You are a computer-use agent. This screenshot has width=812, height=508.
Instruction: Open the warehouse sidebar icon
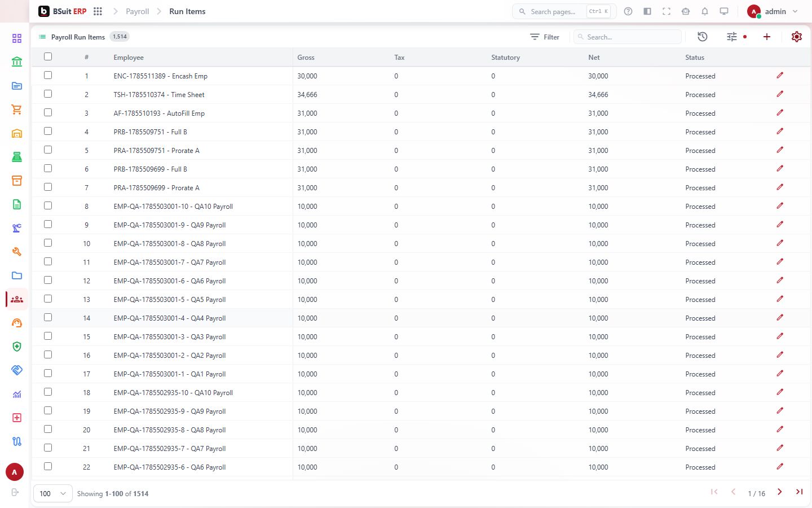[x=17, y=133]
